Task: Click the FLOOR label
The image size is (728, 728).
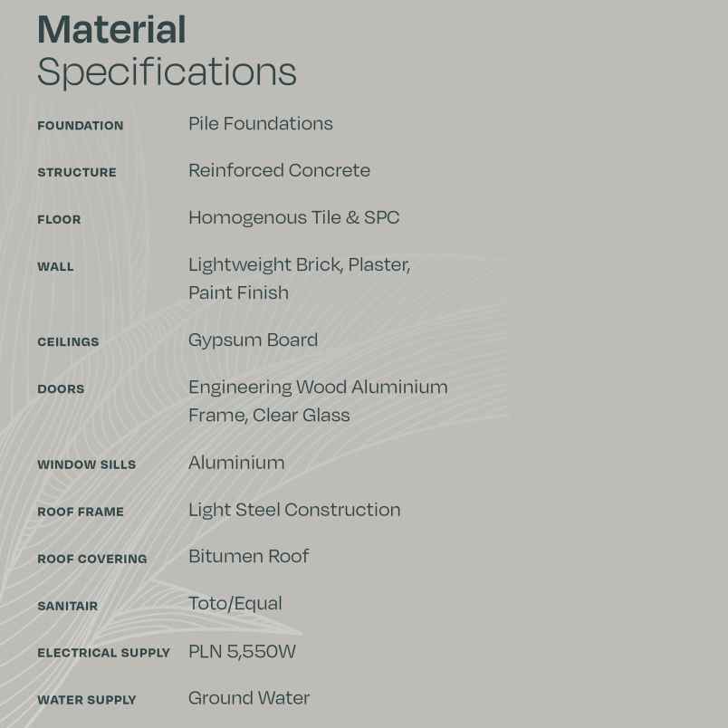Action: click(x=59, y=220)
